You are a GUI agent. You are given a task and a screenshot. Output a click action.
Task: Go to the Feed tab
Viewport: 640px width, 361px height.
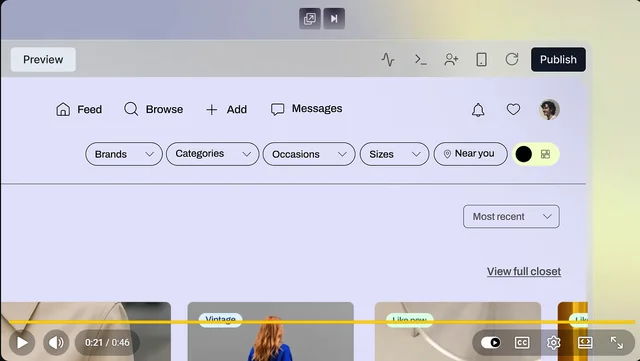(79, 109)
